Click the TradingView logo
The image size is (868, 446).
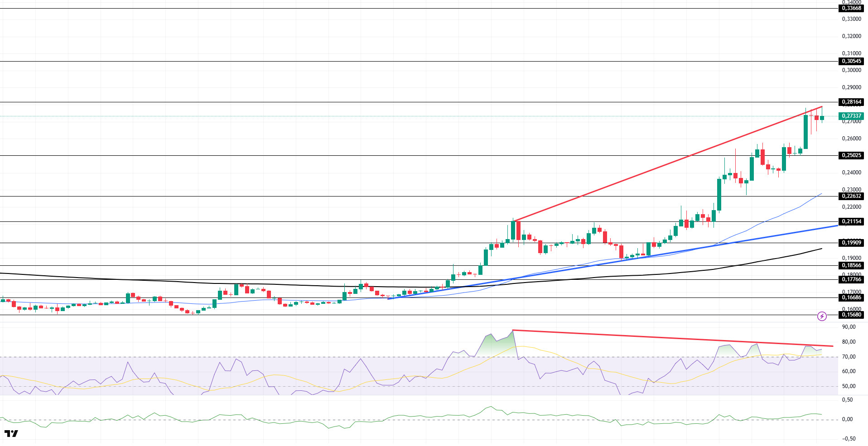11,433
